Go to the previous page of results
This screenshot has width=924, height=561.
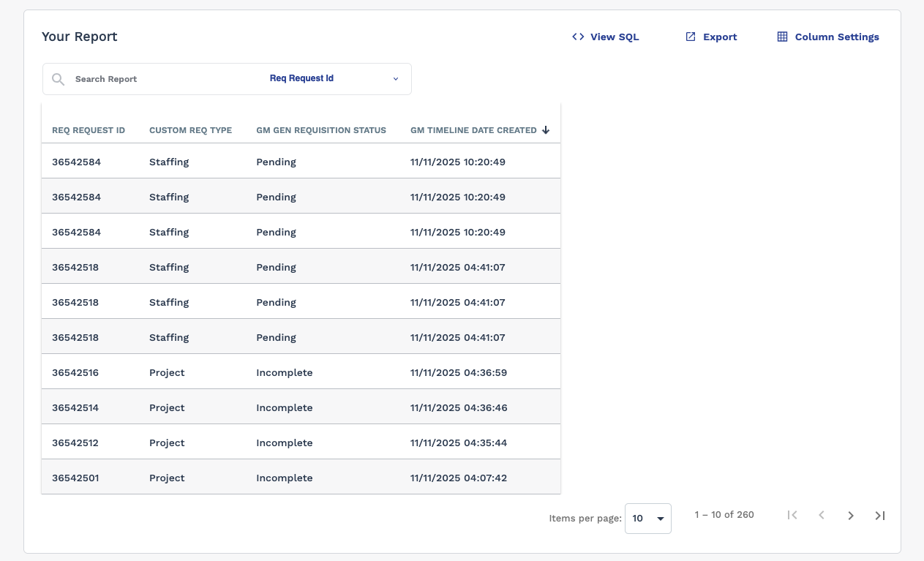[x=821, y=516]
